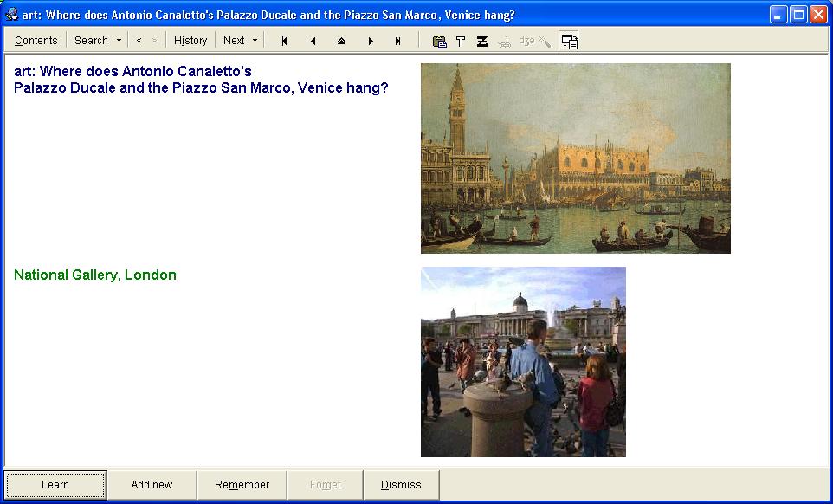Expand the Search dropdown arrow
Image resolution: width=833 pixels, height=504 pixels.
coord(119,41)
